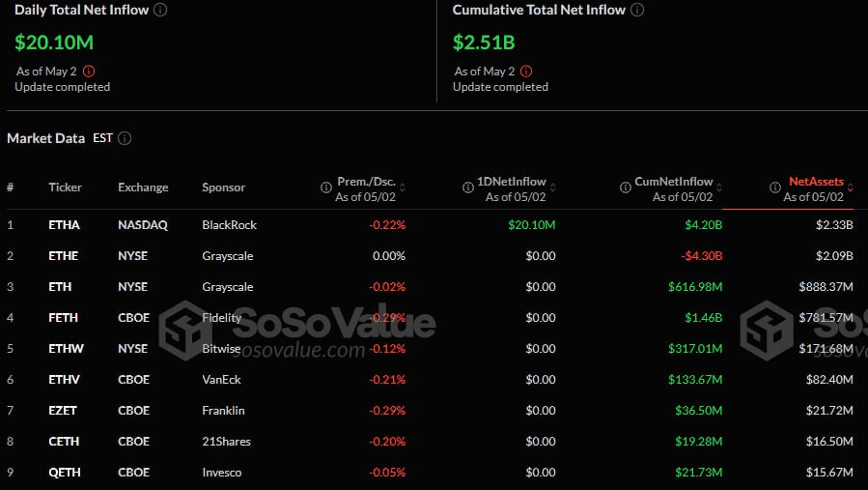Screen dimensions: 868x490
Task: Sort table by NetAssets arrows
Action: (x=851, y=187)
